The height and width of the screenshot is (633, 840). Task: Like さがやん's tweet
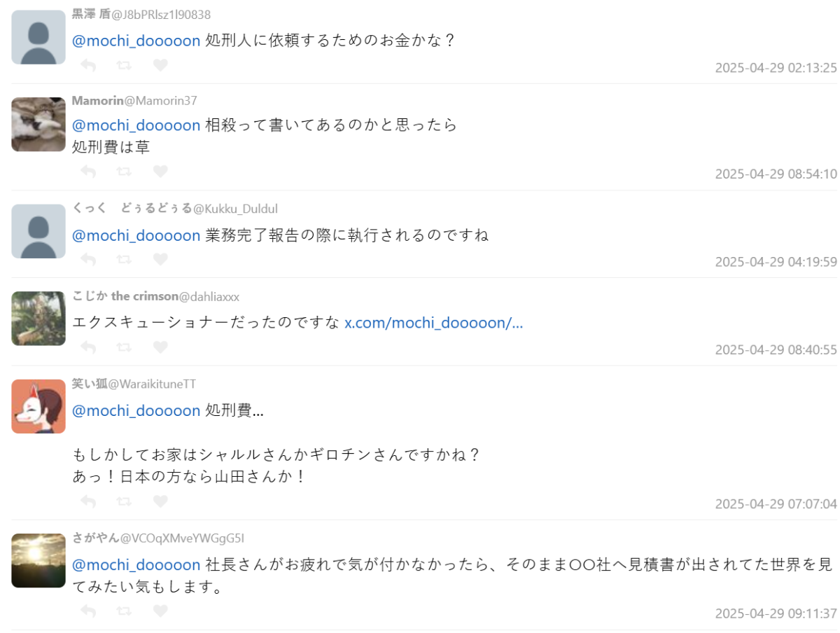pos(160,611)
